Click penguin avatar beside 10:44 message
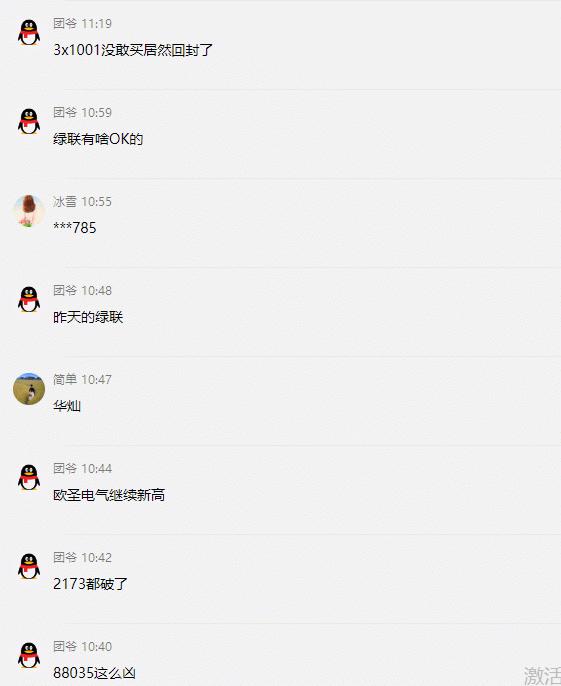Image resolution: width=561 pixels, height=686 pixels. (29, 478)
